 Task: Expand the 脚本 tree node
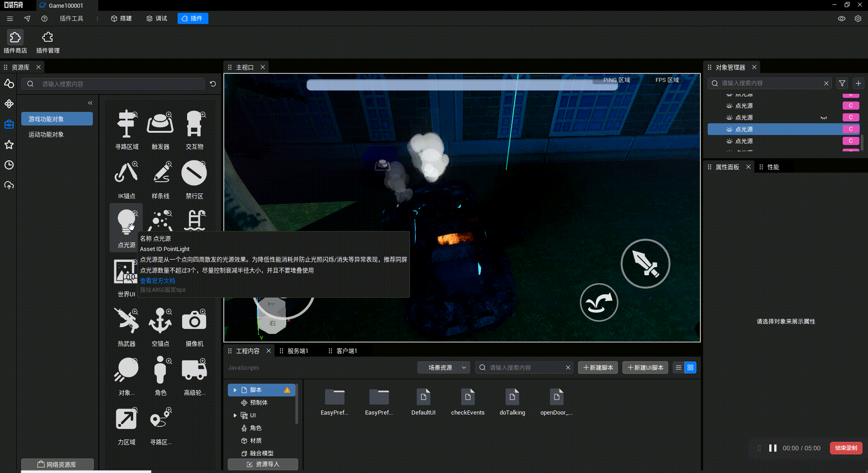tap(235, 390)
